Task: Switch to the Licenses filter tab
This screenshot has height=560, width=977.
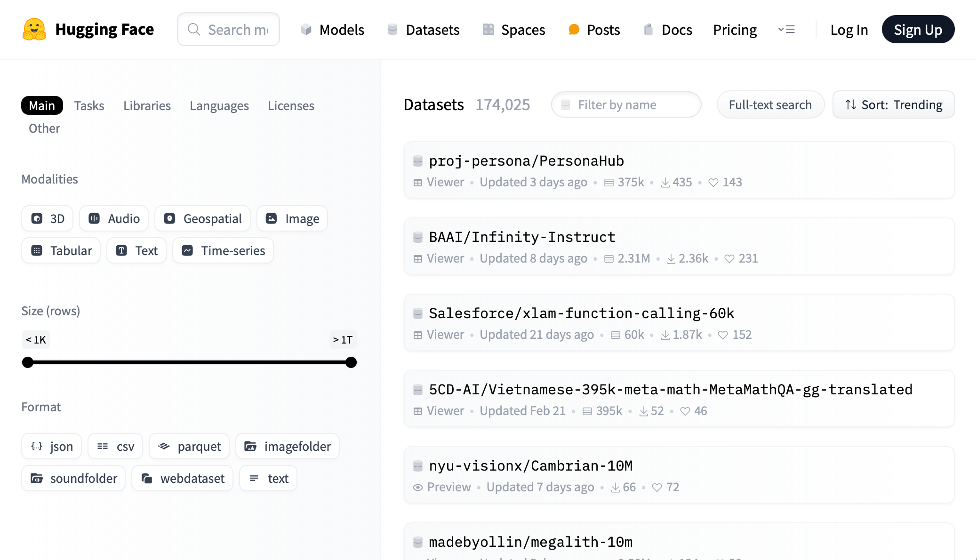Action: [291, 105]
